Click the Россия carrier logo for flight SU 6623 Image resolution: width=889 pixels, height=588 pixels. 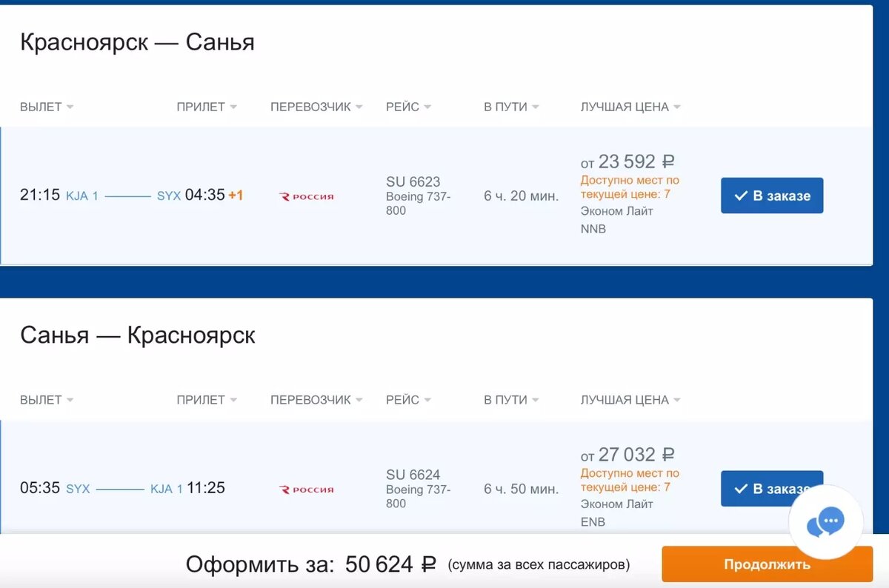pos(305,197)
